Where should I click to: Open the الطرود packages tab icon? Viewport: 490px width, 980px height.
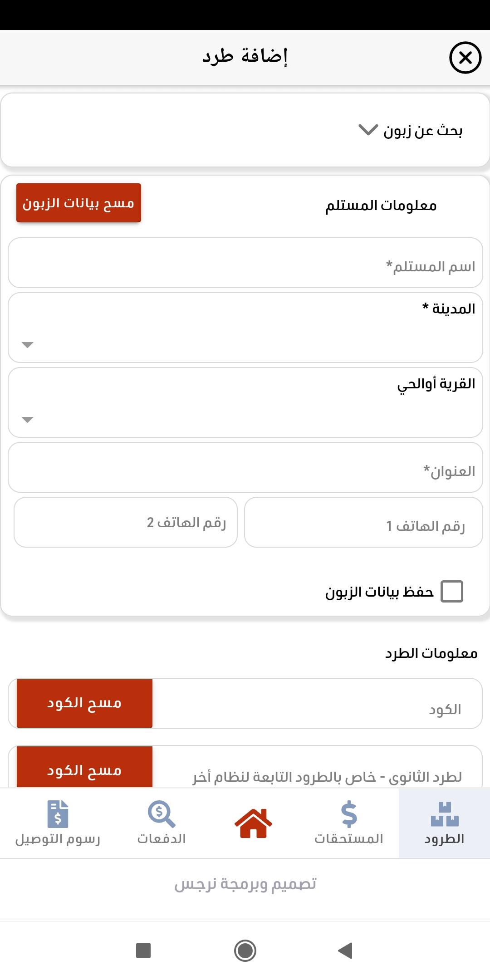(x=445, y=814)
